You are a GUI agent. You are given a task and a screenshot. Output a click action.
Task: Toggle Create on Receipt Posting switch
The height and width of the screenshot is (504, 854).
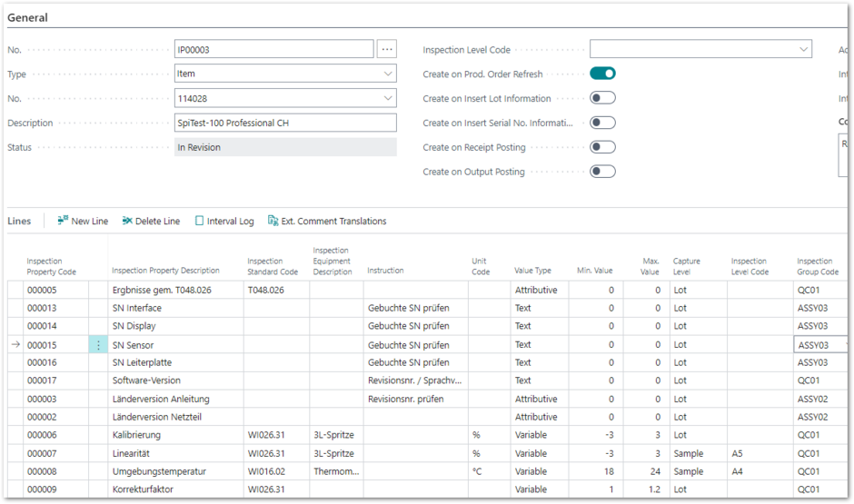(602, 147)
